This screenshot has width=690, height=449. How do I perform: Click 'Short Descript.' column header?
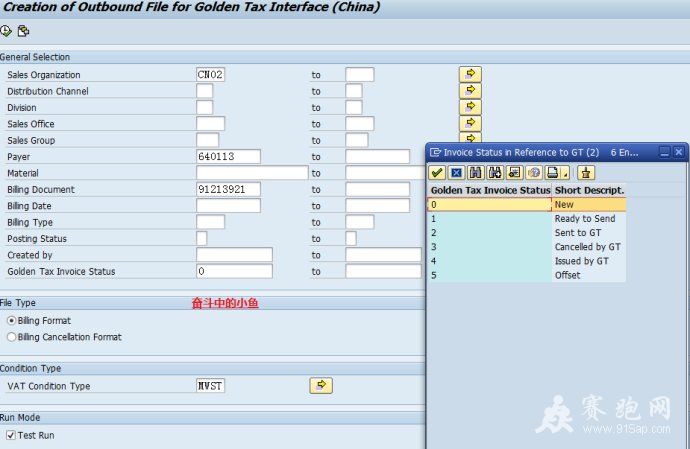(589, 190)
